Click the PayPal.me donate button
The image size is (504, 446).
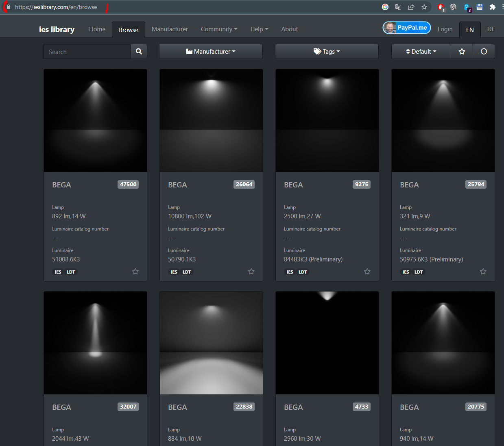(x=407, y=28)
